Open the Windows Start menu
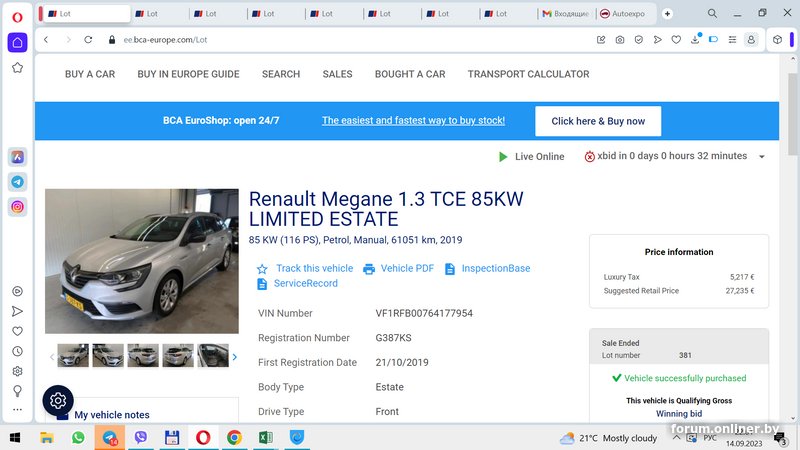 click(x=15, y=438)
